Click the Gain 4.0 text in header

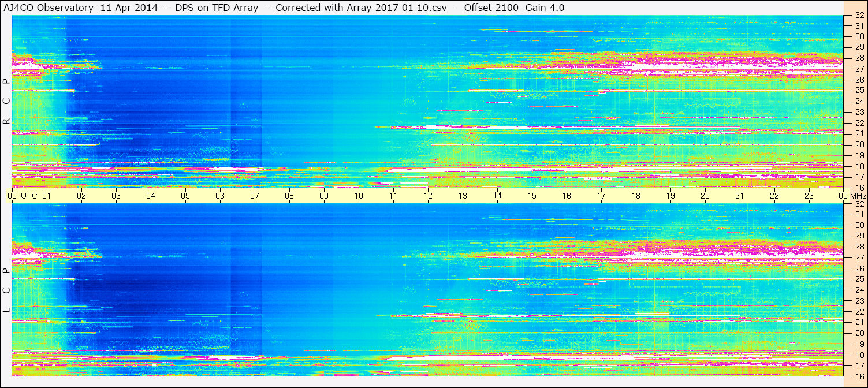(545, 8)
